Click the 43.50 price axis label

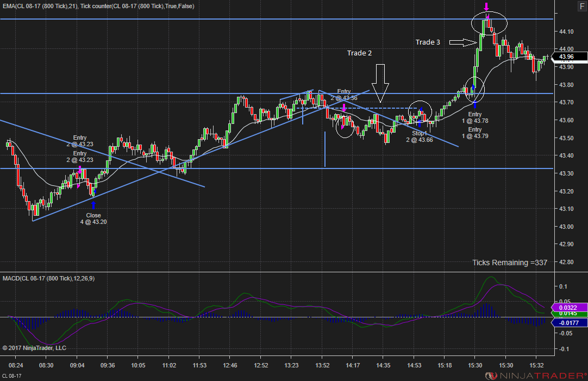(566, 138)
